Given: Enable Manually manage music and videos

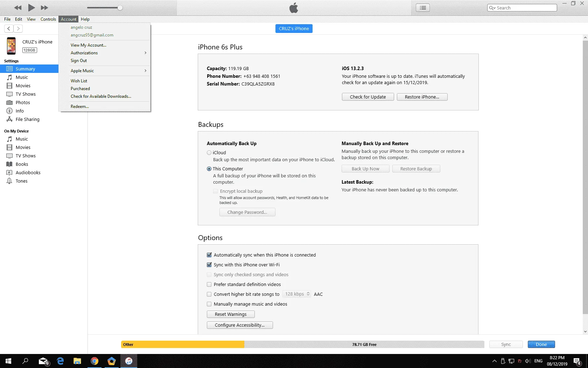Looking at the screenshot, I should tap(209, 304).
